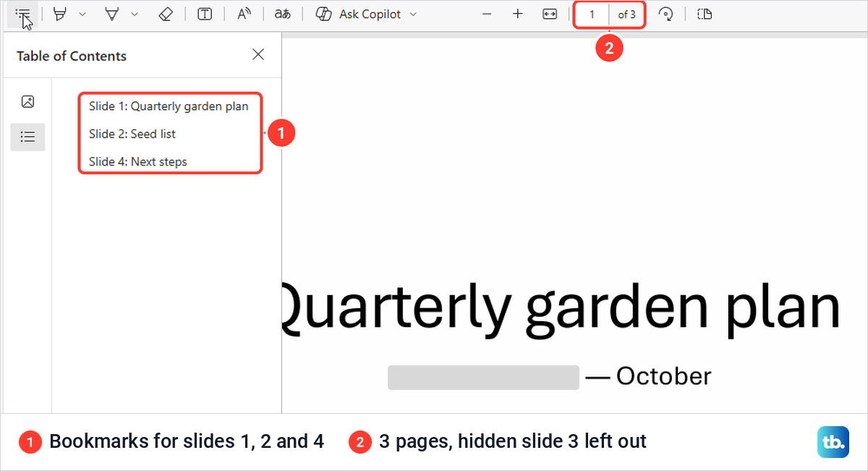Click the Fit to width icon
868x471 pixels.
coord(550,14)
